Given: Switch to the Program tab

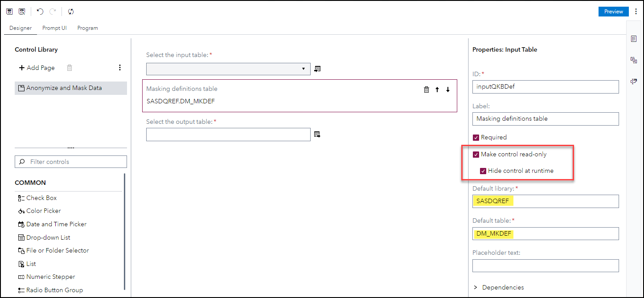Looking at the screenshot, I should [87, 28].
